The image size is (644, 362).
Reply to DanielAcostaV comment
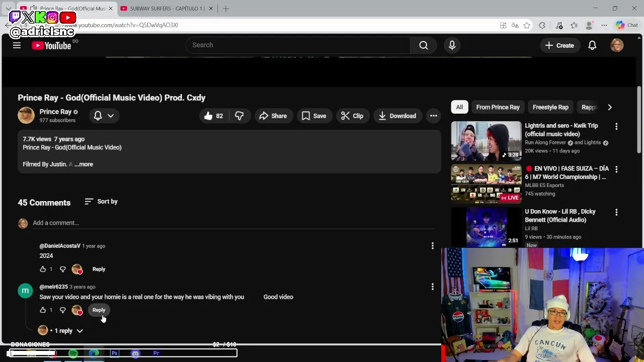click(99, 269)
